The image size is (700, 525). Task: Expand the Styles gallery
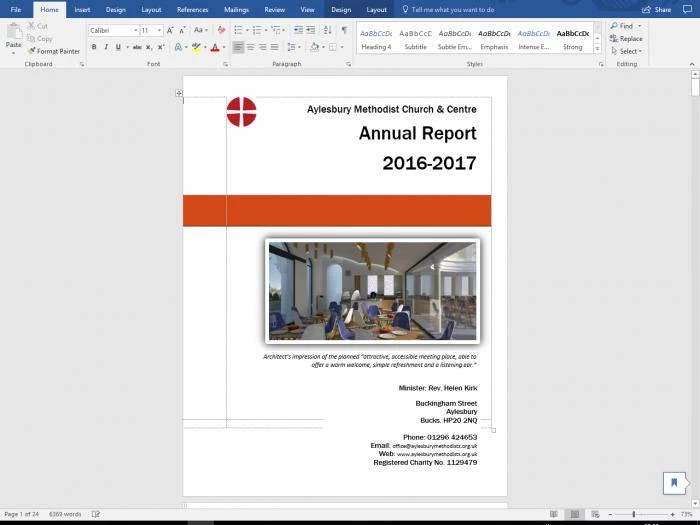point(597,49)
